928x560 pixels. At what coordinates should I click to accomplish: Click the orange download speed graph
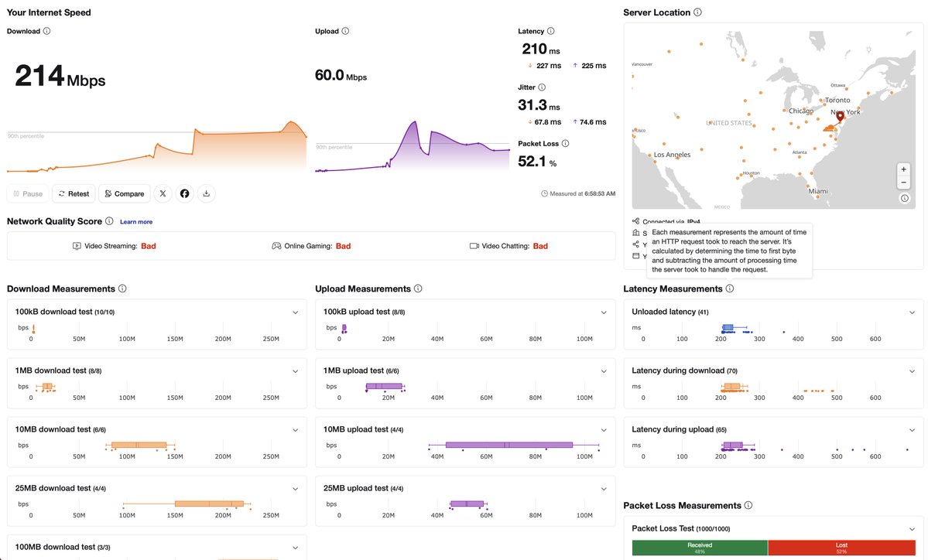[x=157, y=147]
